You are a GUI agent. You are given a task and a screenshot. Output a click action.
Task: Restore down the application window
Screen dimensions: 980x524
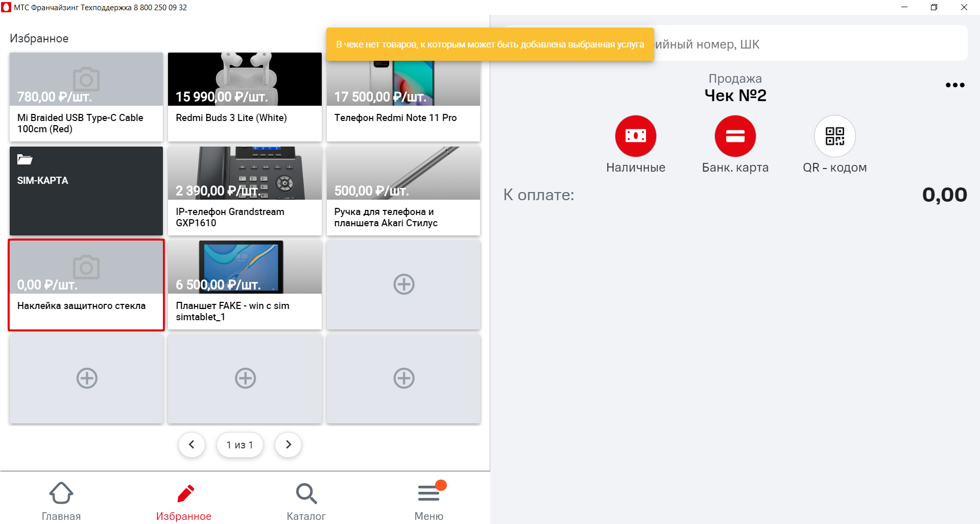[x=934, y=7]
